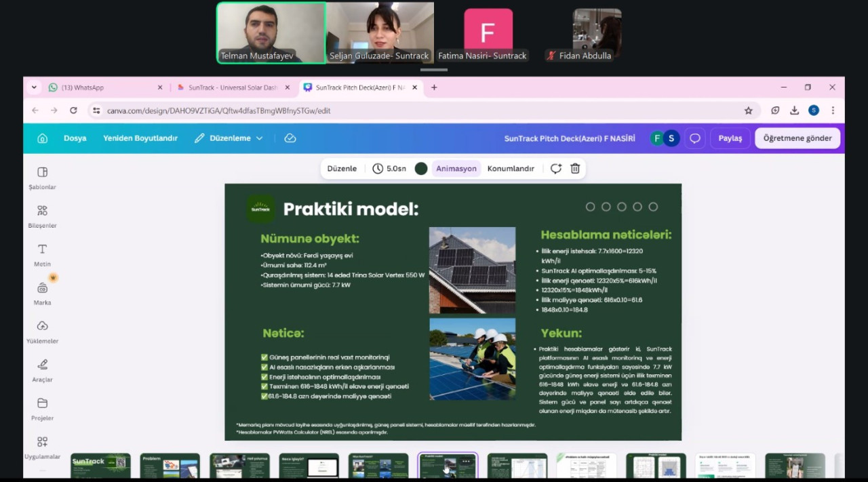Viewport: 868px width, 482px height.
Task: Click the SunTrack Pitch Deck document title
Action: tap(570, 138)
